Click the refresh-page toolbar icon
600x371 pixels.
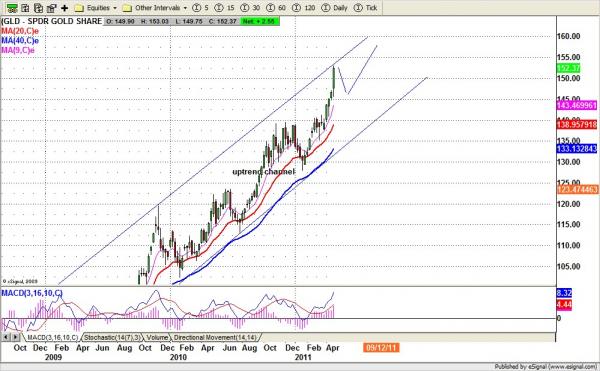[x=38, y=8]
